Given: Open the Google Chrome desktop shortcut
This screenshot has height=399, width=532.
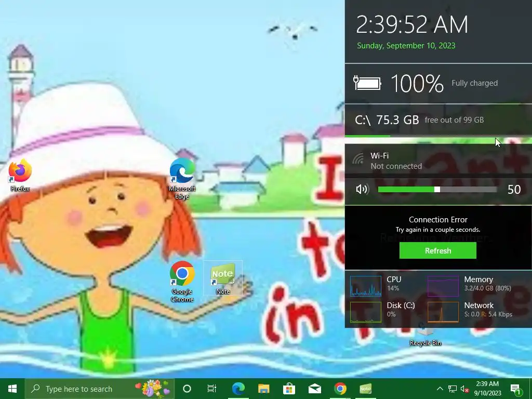Looking at the screenshot, I should (182, 281).
